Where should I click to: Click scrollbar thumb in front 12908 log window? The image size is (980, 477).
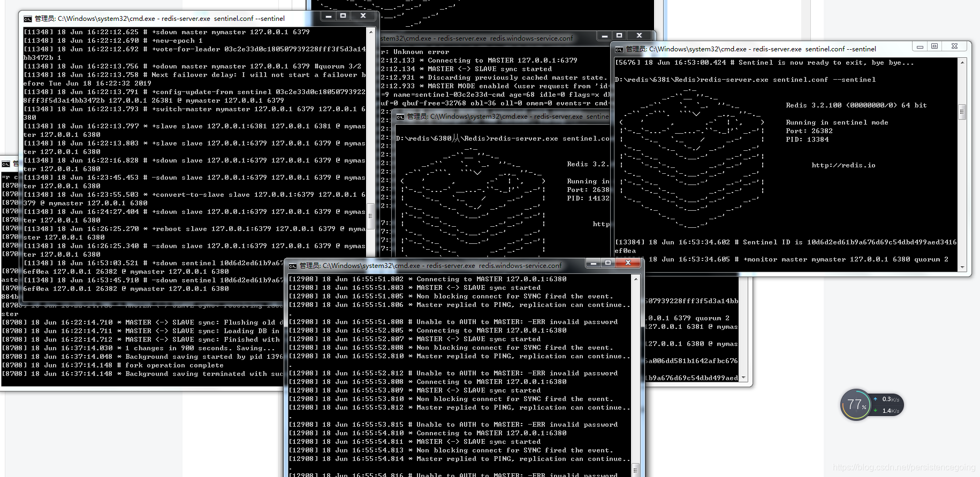point(636,470)
